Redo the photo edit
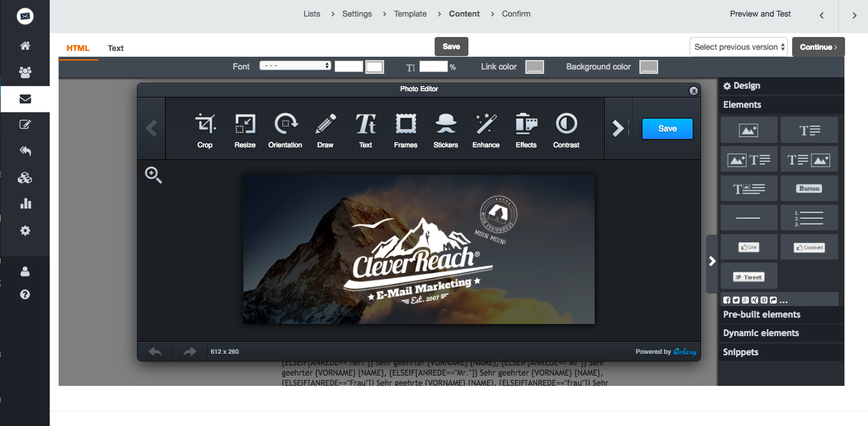 coord(190,351)
